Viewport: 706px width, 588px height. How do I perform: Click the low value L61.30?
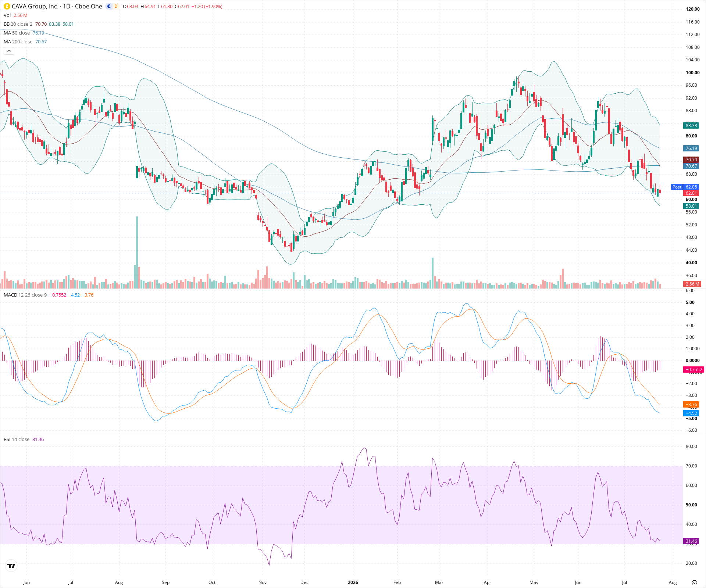point(165,6)
